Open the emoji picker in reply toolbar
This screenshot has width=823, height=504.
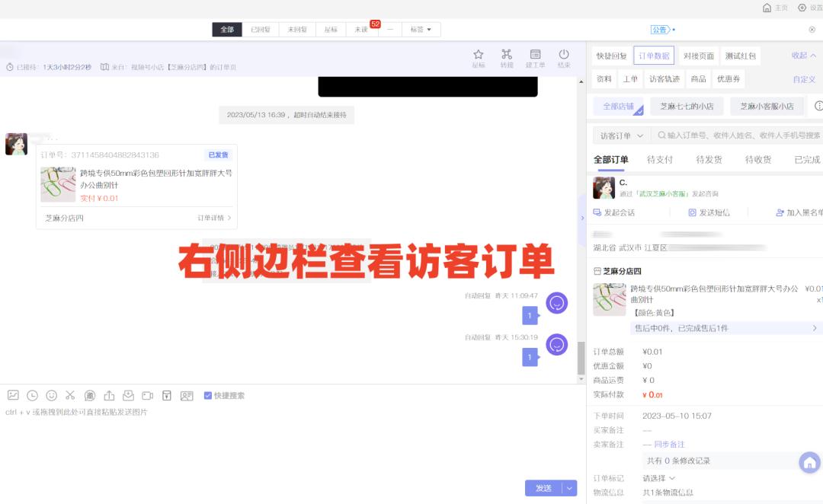coord(51,395)
